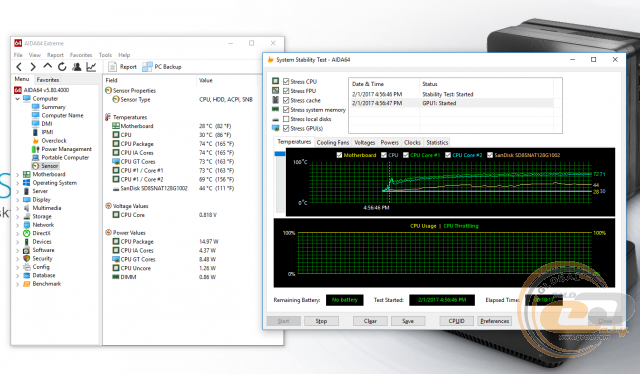Image resolution: width=640 pixels, height=374 pixels.
Task: Refresh the AIDA64 sensor page
Action: 62,67
